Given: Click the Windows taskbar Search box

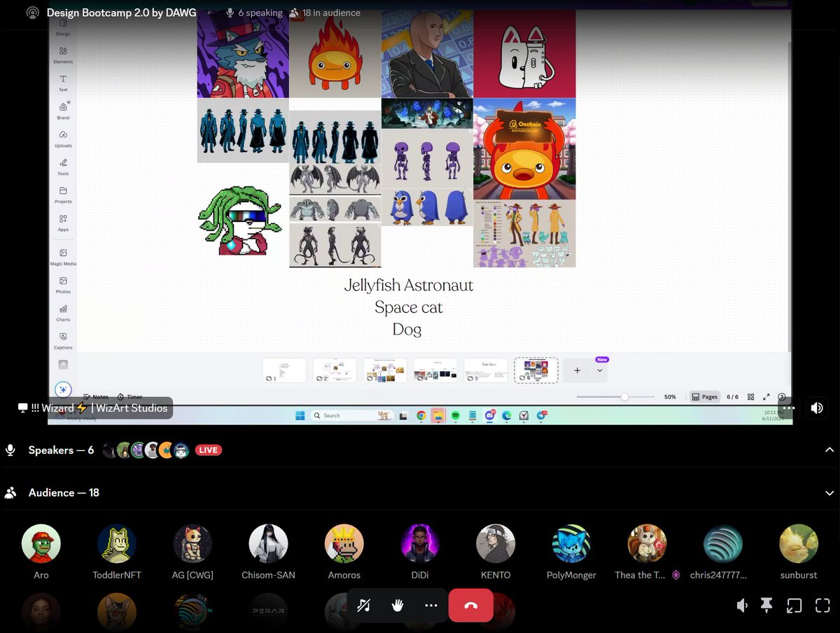Looking at the screenshot, I should pos(351,415).
